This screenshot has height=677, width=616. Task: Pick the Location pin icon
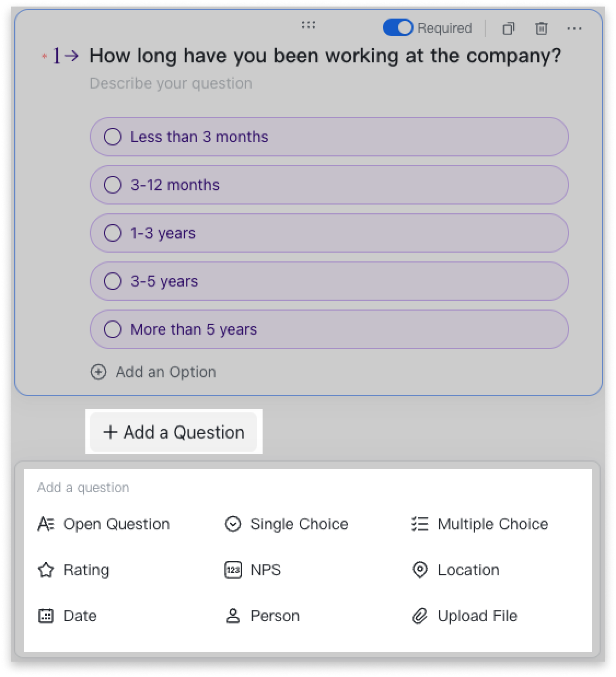point(420,570)
